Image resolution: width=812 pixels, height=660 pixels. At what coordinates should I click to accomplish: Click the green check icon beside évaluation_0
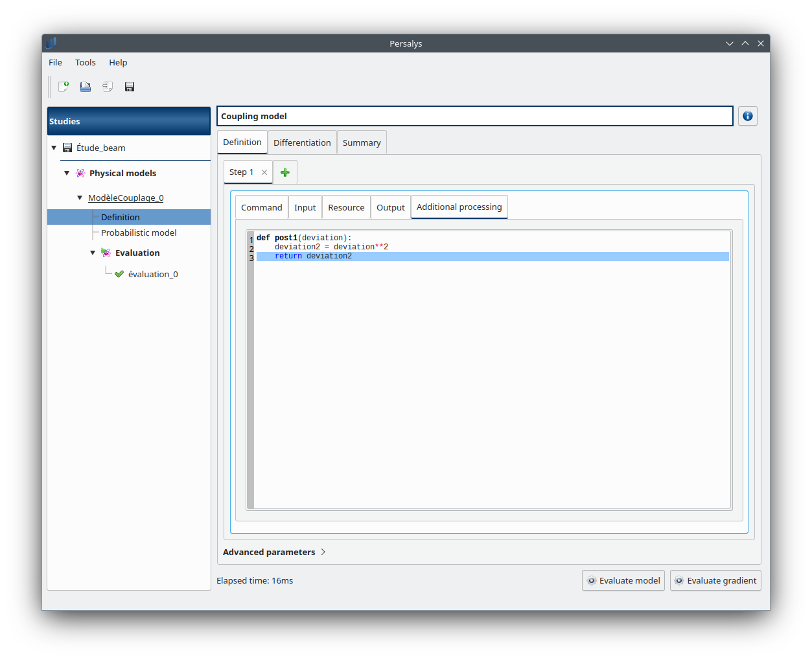click(x=119, y=274)
